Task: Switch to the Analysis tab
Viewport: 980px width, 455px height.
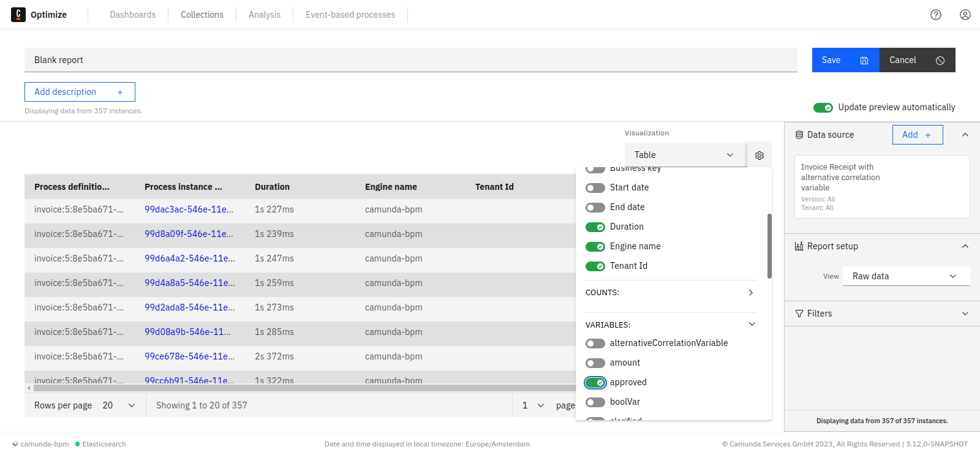Action: [x=265, y=15]
